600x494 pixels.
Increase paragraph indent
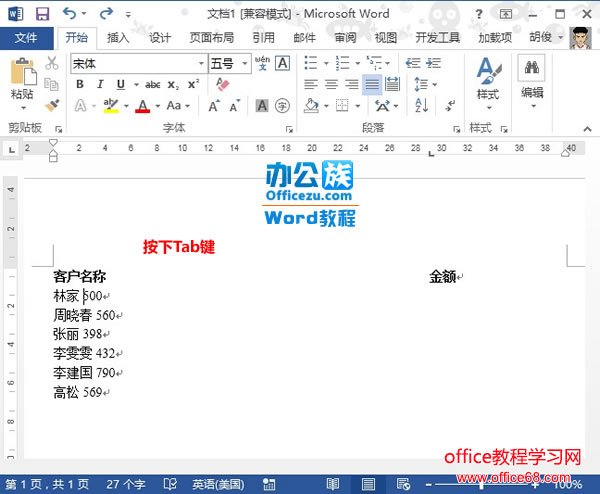click(433, 63)
